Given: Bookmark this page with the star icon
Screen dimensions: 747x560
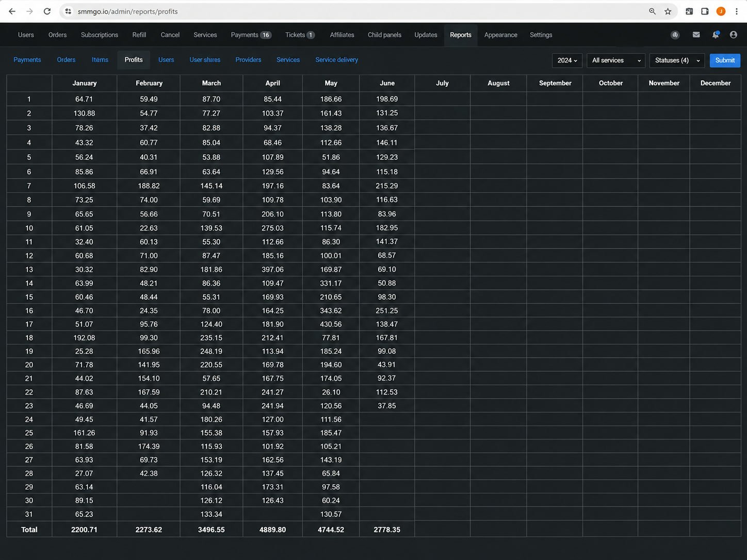Looking at the screenshot, I should click(x=668, y=11).
